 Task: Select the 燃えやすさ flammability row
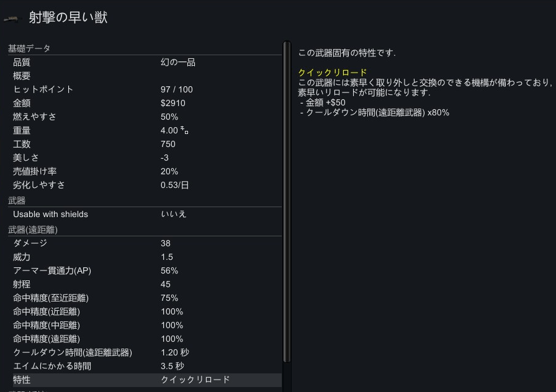[147, 117]
